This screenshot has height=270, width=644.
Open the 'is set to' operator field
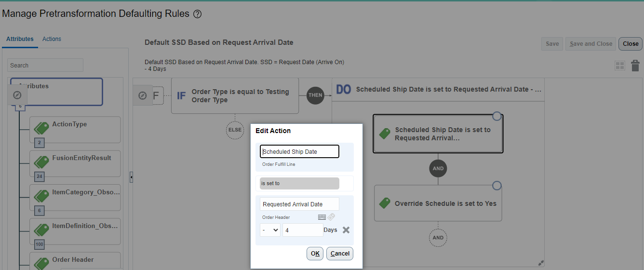click(x=299, y=183)
